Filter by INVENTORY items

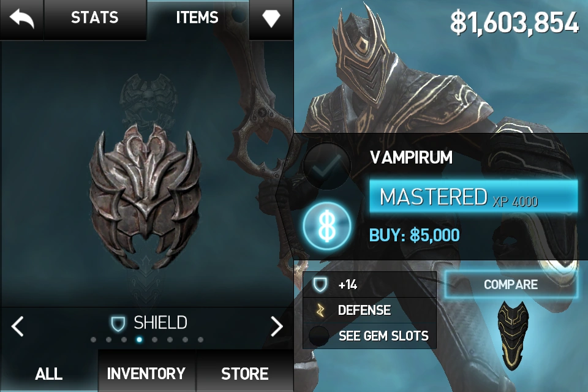[x=146, y=373]
